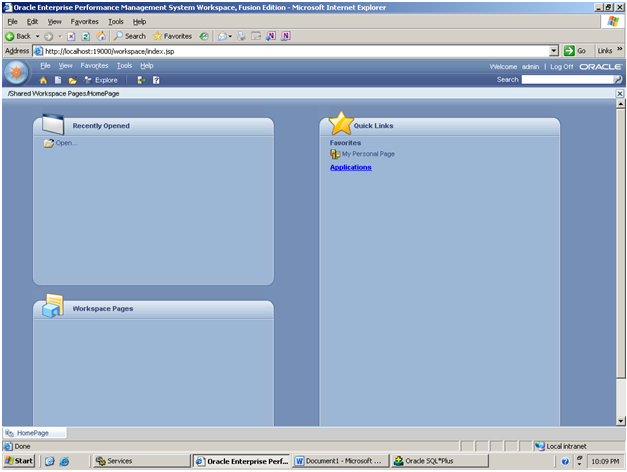This screenshot has height=472, width=627.
Task: Open the address bar dropdown arrow
Action: [554, 51]
